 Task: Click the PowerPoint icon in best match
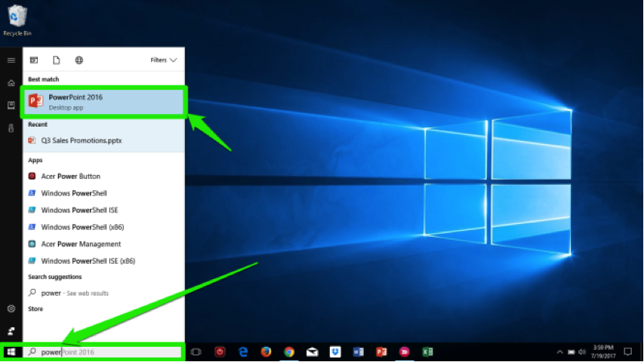[x=35, y=101]
